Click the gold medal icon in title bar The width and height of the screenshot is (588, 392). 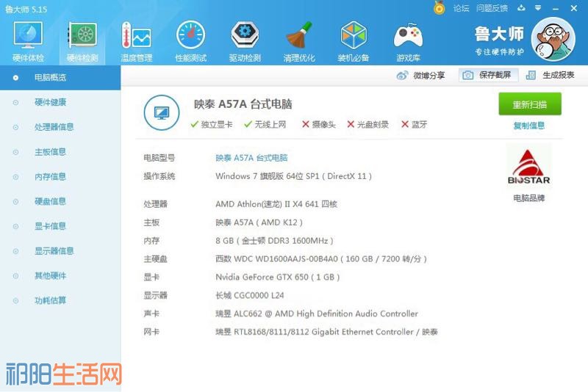[x=439, y=7]
